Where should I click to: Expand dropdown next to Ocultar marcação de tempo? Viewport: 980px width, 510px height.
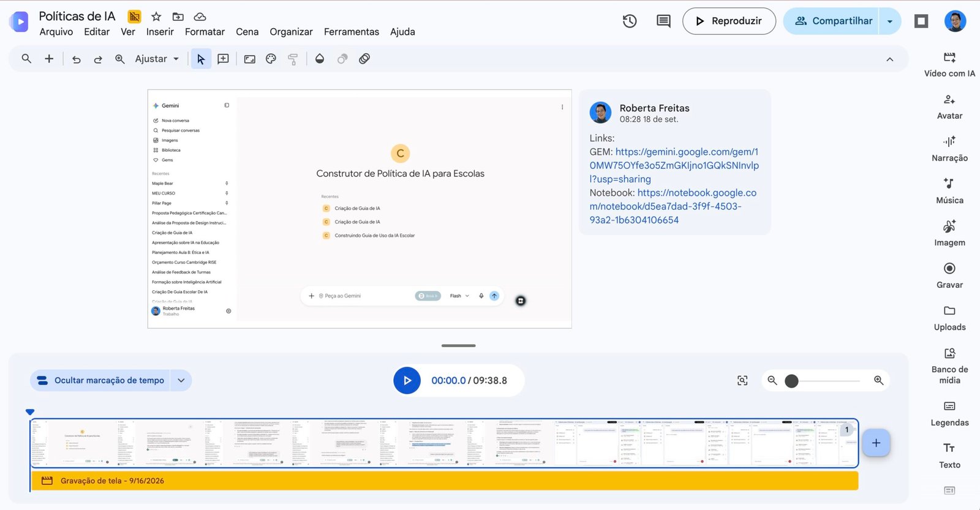181,380
